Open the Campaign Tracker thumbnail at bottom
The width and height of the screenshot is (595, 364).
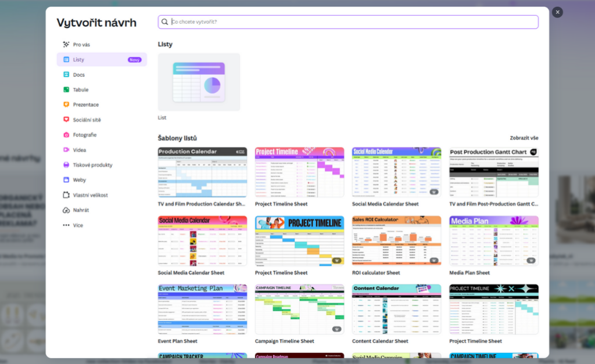(x=202, y=355)
